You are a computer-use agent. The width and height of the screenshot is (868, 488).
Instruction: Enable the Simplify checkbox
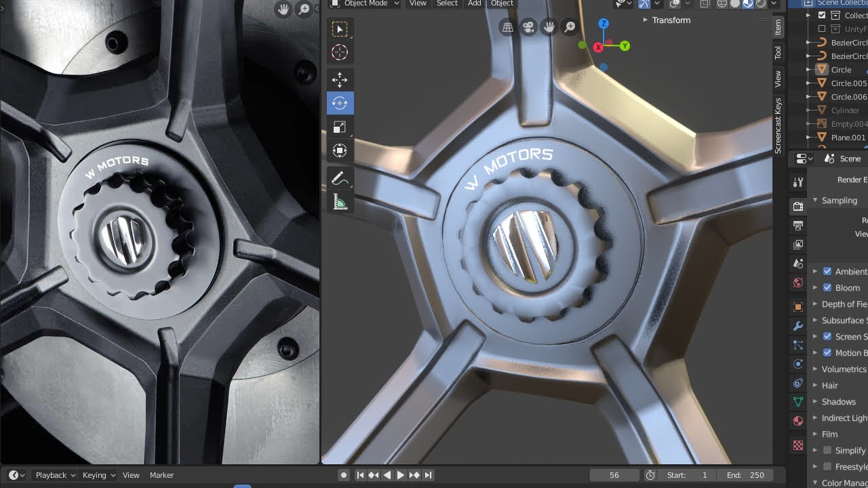tap(827, 450)
